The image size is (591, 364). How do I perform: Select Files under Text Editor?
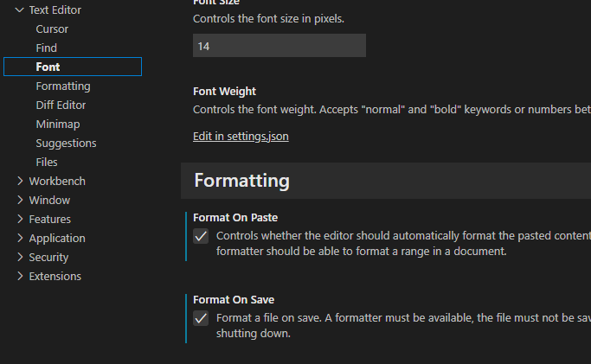pos(47,163)
